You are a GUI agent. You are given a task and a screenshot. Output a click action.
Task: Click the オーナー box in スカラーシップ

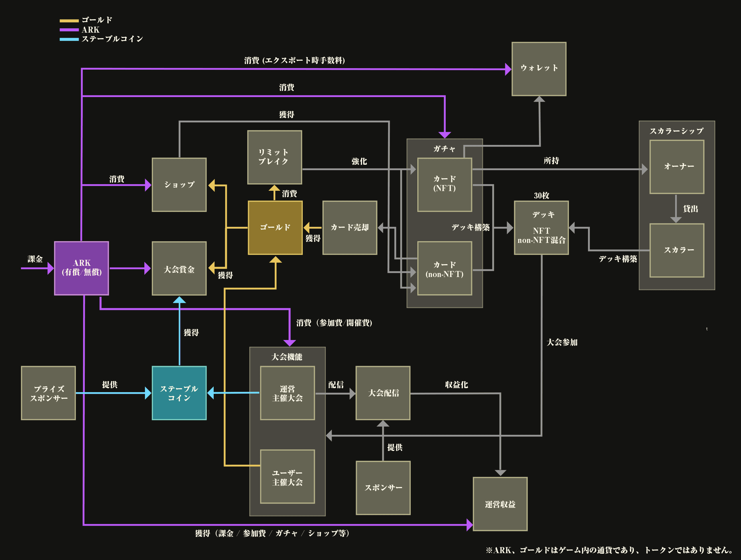click(x=676, y=167)
